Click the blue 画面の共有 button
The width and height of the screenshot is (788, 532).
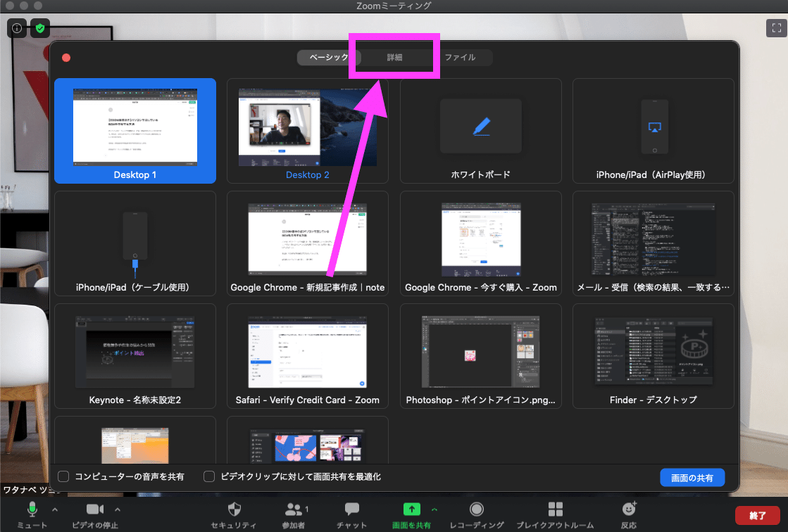click(x=692, y=478)
